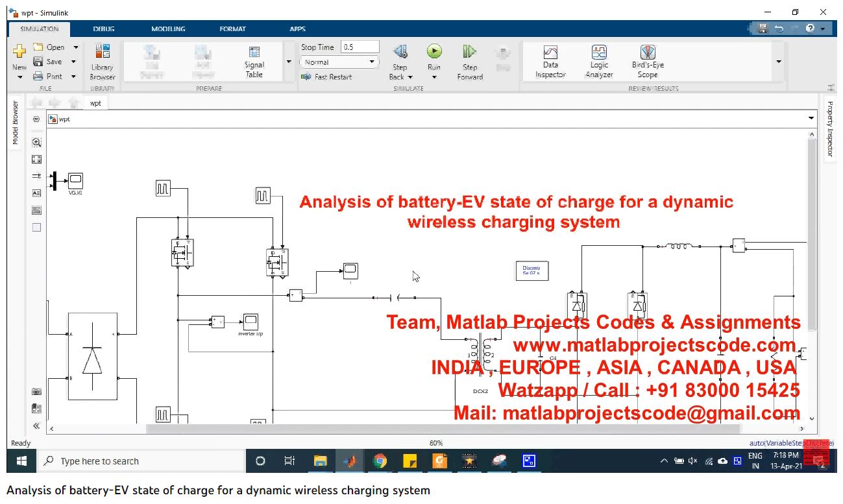Image resolution: width=843 pixels, height=504 pixels.
Task: Click the quick-access Save icon in the title strip
Action: click(x=763, y=29)
